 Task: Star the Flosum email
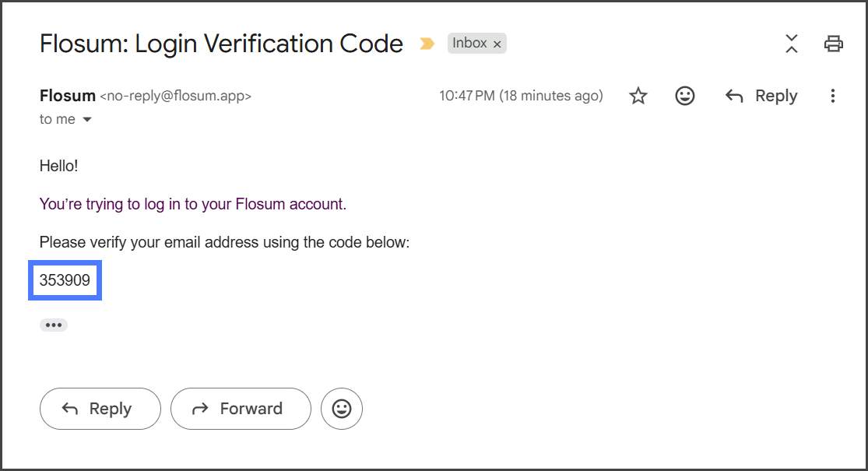click(638, 96)
